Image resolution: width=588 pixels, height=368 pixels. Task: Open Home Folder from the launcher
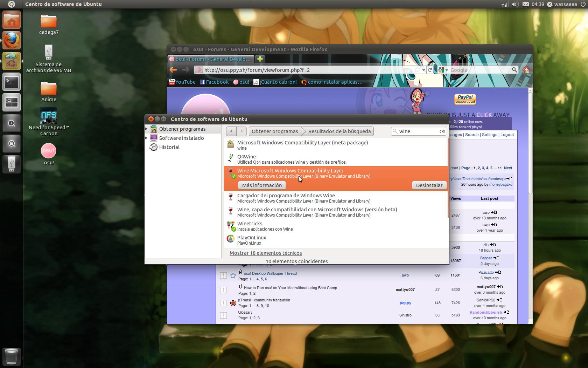pos(12,19)
